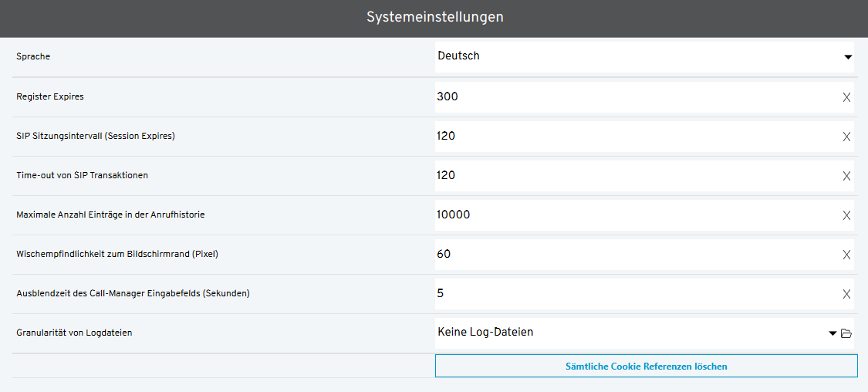Click the Ausblendzeit field showing 5
The width and height of the screenshot is (868, 392).
633,294
